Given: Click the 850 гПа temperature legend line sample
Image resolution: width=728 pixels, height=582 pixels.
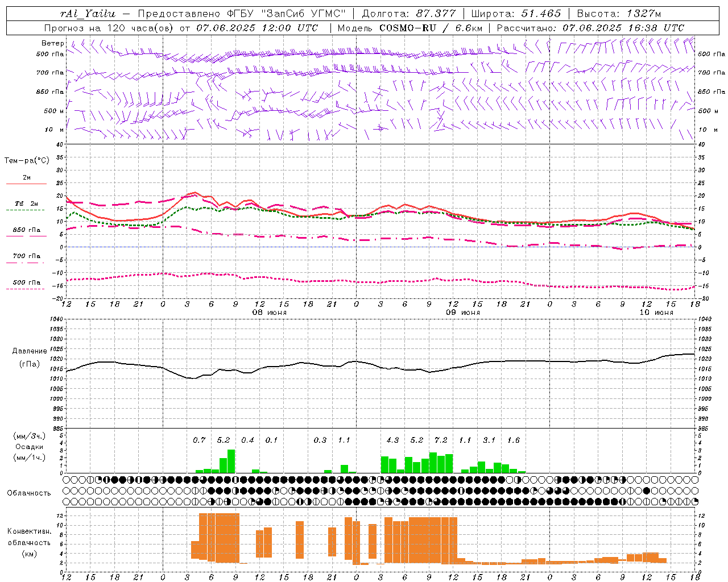Looking at the screenshot, I should point(25,236).
